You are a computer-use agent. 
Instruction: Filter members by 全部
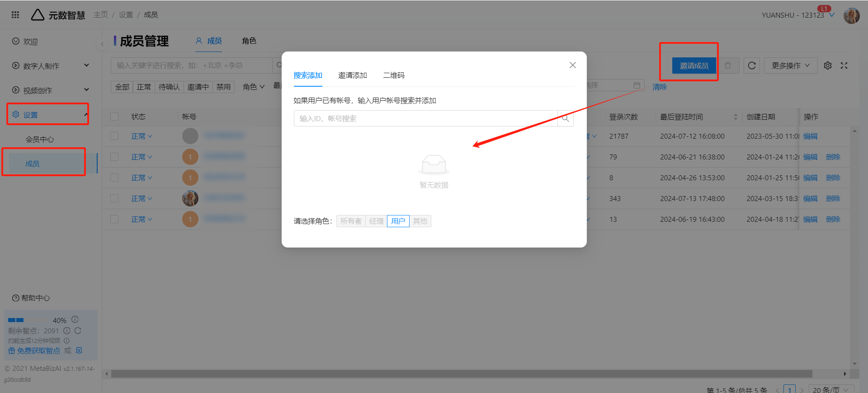pos(122,87)
